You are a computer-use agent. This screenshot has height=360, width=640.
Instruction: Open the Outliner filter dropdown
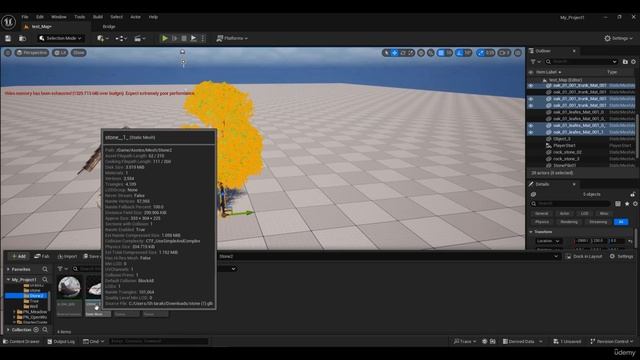pos(535,62)
